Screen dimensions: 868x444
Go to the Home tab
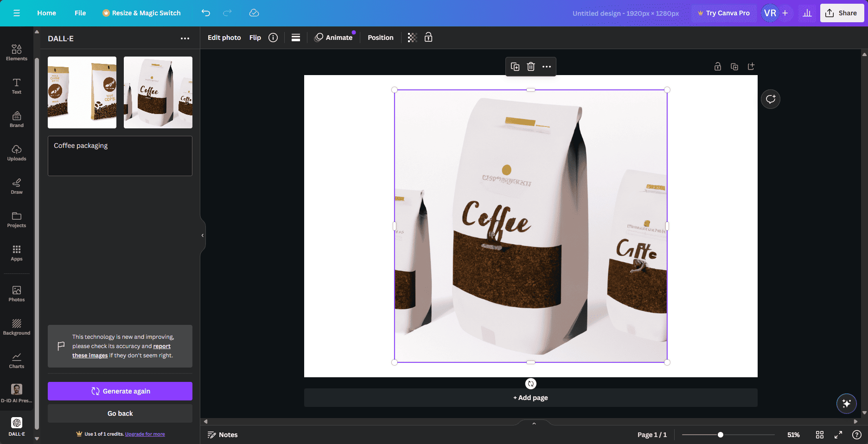(x=47, y=13)
